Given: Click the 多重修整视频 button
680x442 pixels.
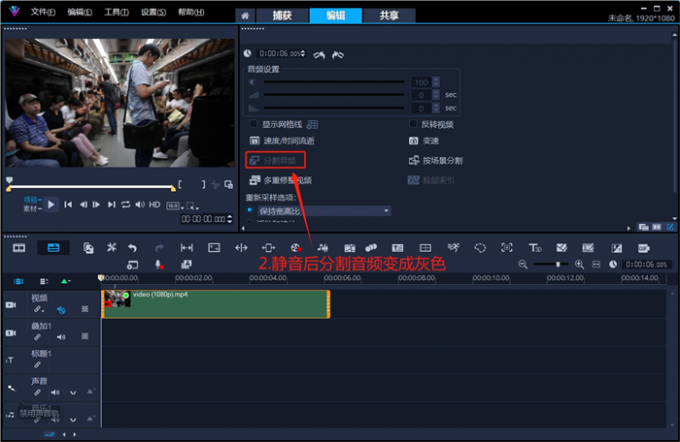Looking at the screenshot, I should click(281, 180).
